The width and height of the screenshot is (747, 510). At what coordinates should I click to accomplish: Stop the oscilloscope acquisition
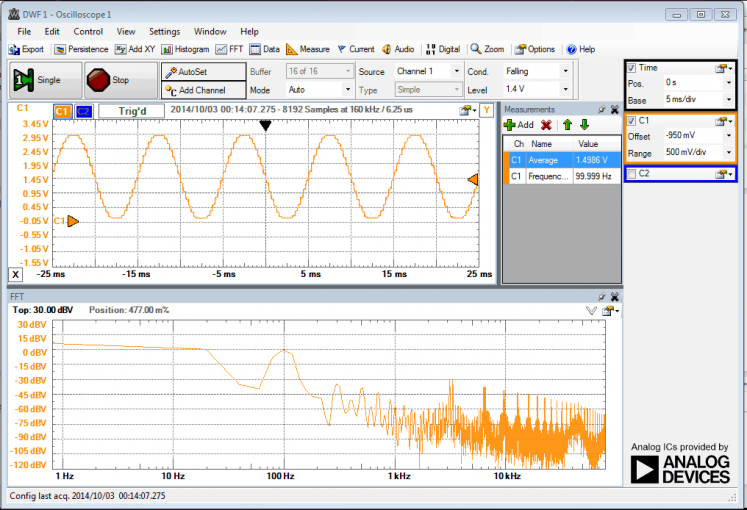(119, 80)
